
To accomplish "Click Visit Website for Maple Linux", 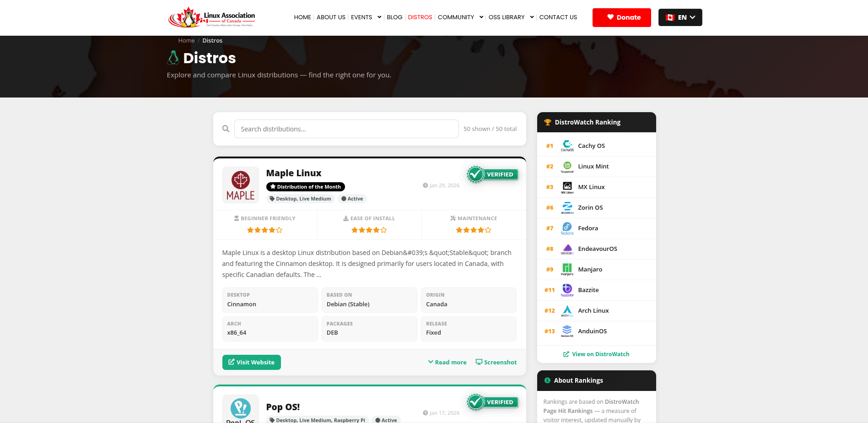I will tap(252, 362).
